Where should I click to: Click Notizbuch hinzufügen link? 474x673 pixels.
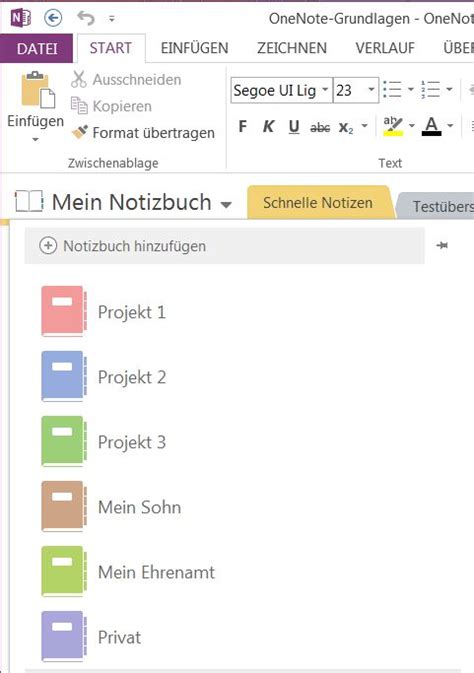pos(135,246)
